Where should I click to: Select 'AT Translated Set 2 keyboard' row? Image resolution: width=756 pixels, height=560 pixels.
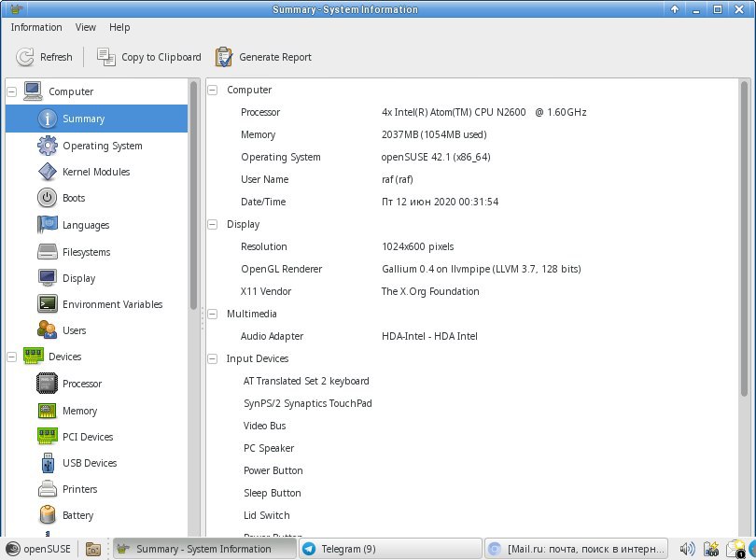click(x=472, y=381)
